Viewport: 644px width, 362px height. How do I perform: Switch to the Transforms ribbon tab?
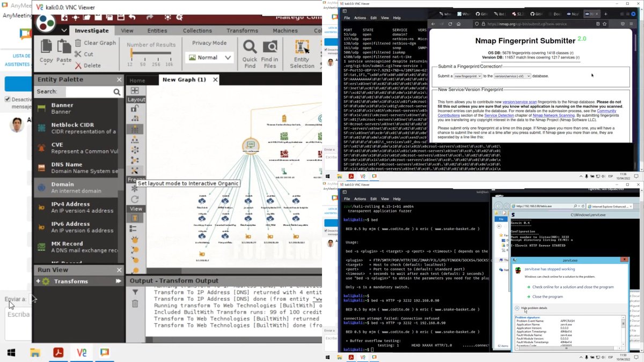point(242,31)
